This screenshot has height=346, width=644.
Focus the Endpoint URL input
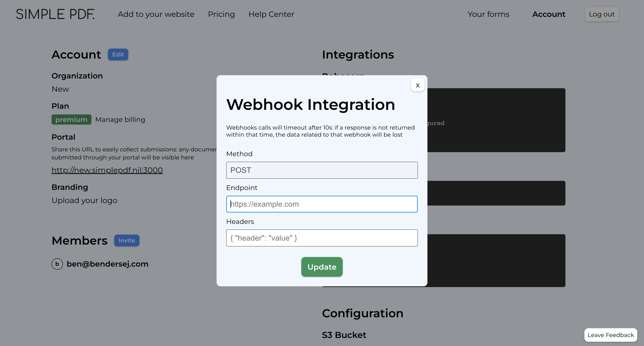tap(322, 204)
